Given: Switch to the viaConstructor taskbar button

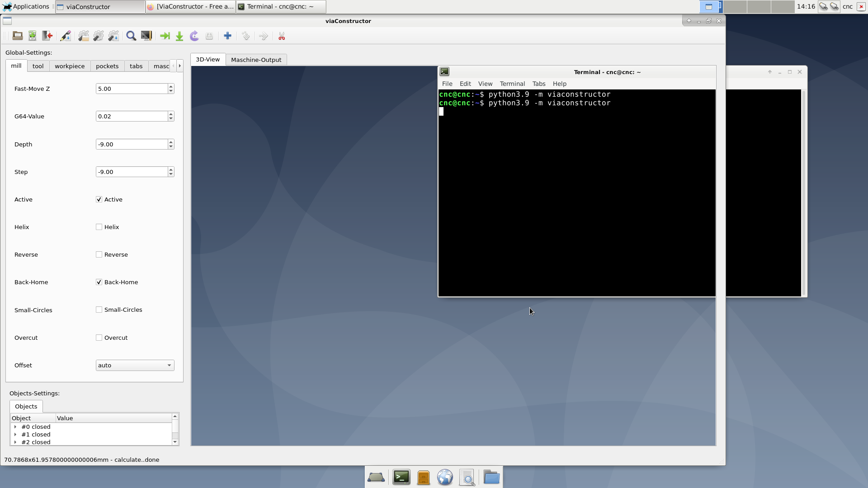Looking at the screenshot, I should tap(100, 6).
